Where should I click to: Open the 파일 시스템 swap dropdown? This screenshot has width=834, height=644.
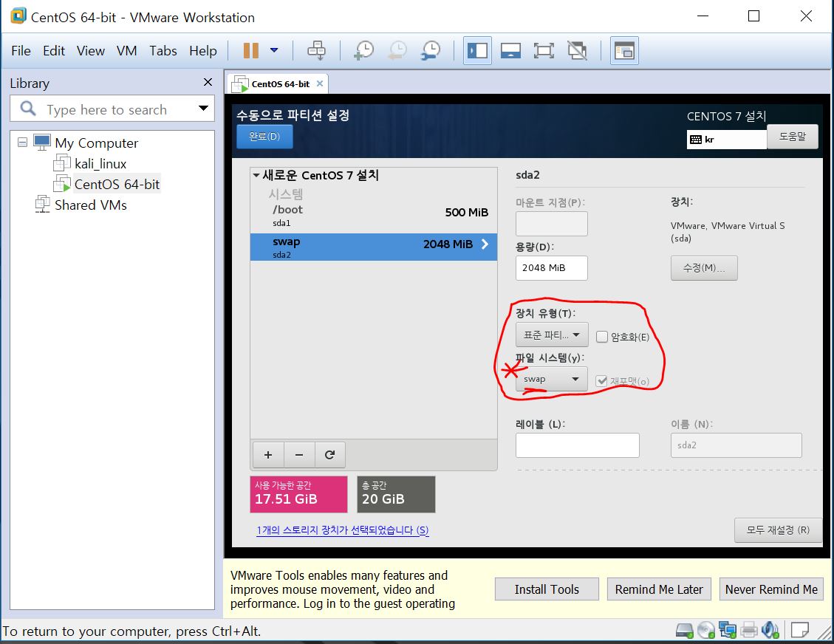coord(552,379)
